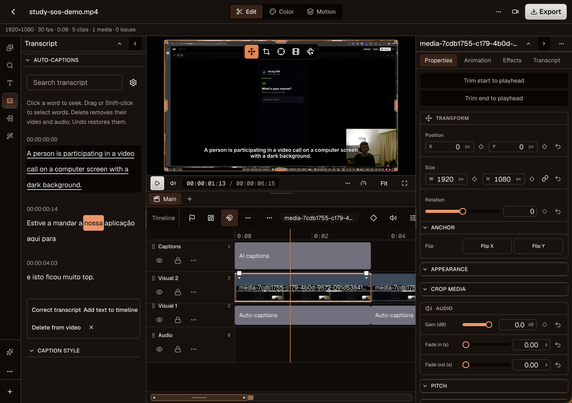Lock the Captions track
572x403 pixels.
[177, 260]
